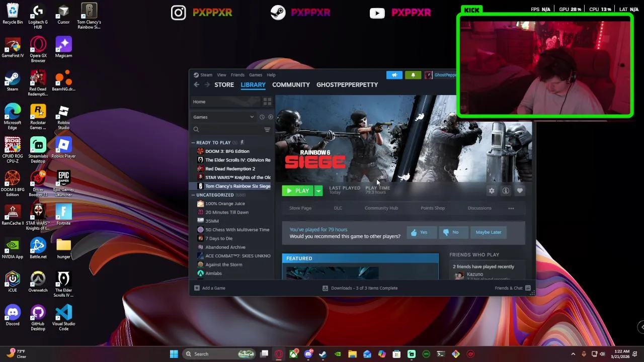Open BeamNG.drive desktop shortcut
Image resolution: width=644 pixels, height=362 pixels.
tap(63, 81)
